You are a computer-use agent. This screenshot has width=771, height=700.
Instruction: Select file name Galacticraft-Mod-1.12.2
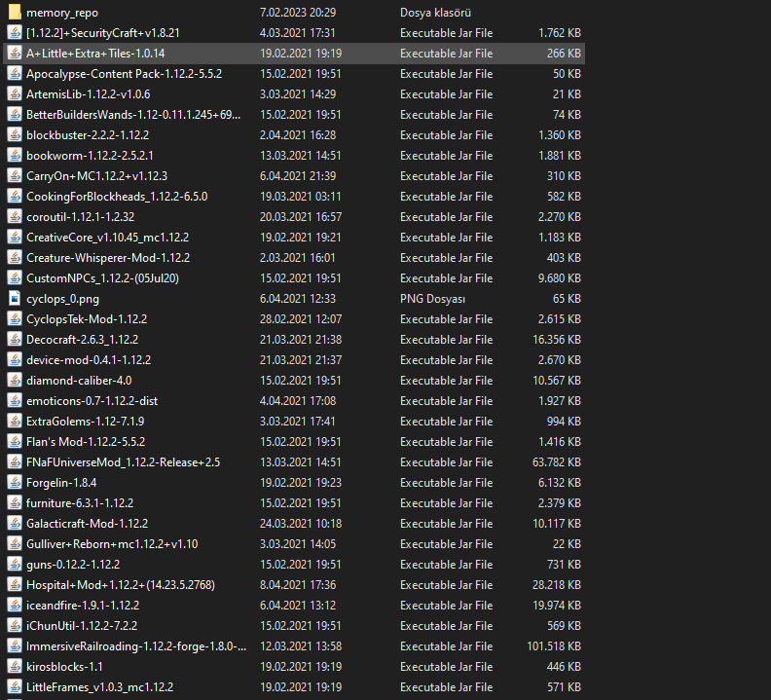(87, 524)
